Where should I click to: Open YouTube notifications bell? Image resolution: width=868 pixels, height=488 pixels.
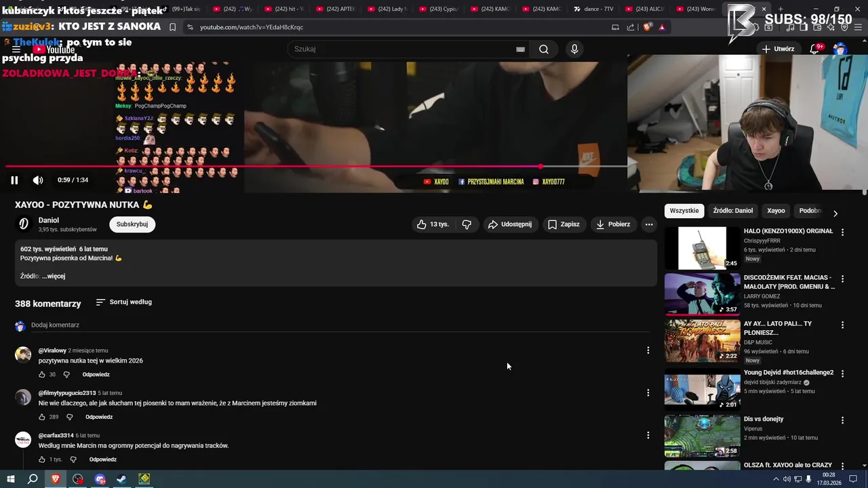coord(816,49)
